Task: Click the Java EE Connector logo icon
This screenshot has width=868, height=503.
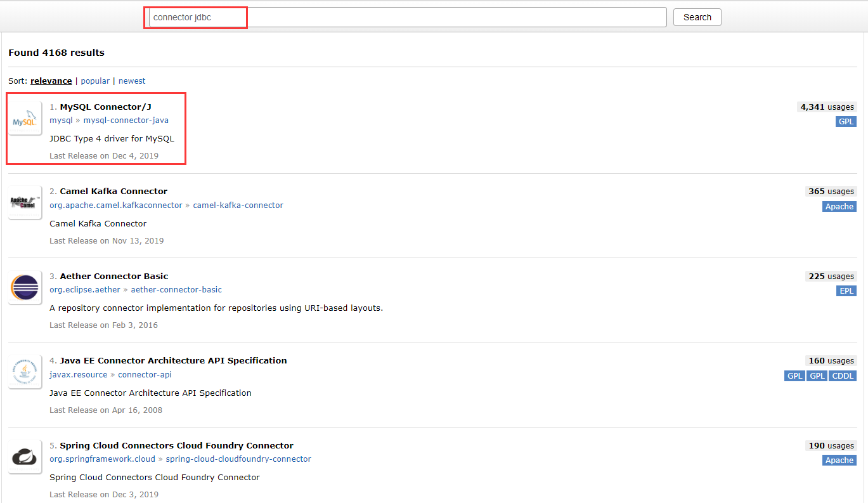Action: coord(25,372)
